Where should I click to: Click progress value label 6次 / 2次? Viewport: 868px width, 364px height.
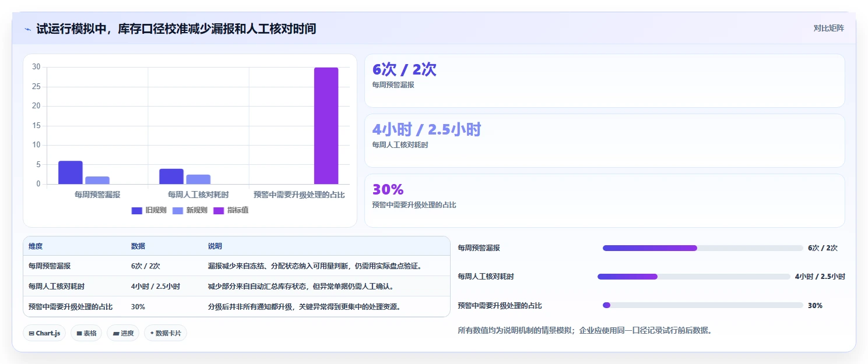point(823,248)
